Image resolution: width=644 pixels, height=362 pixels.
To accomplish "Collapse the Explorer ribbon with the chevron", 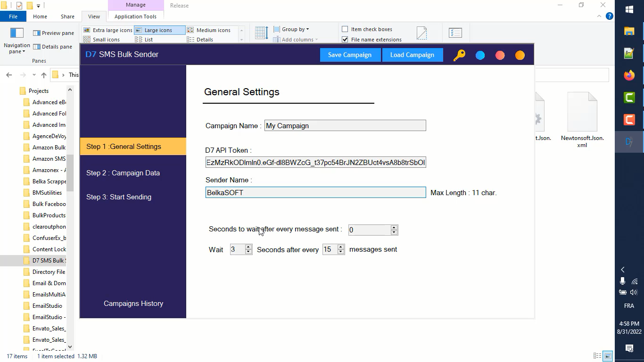I will click(x=599, y=16).
